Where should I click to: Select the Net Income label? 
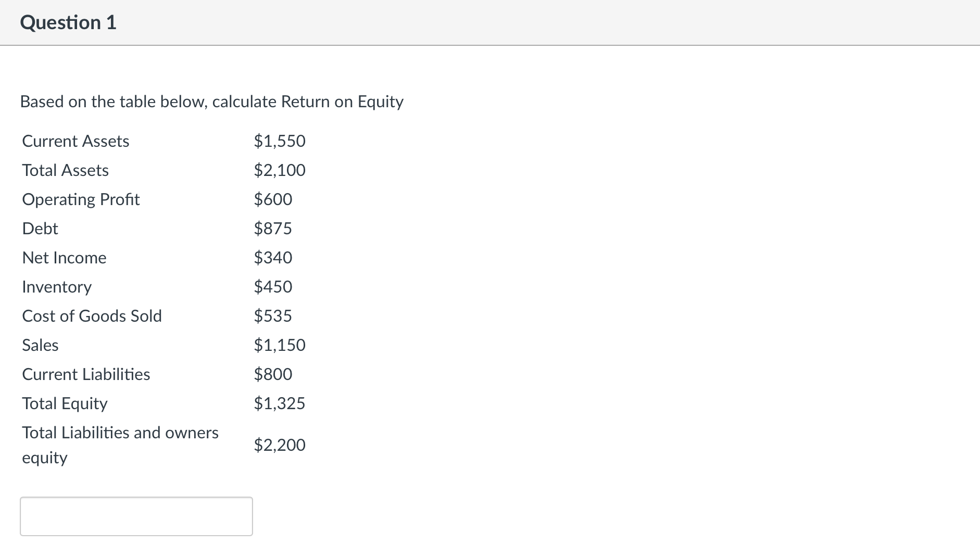tap(64, 257)
